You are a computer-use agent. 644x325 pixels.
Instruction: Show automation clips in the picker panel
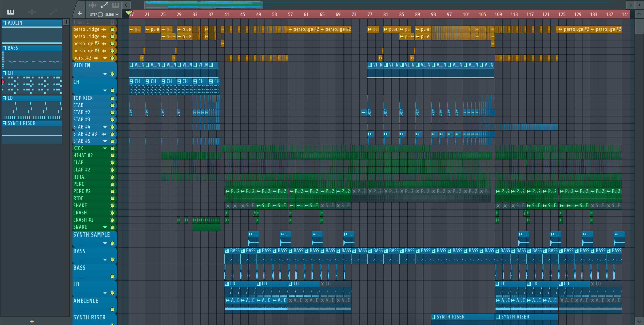click(x=53, y=12)
